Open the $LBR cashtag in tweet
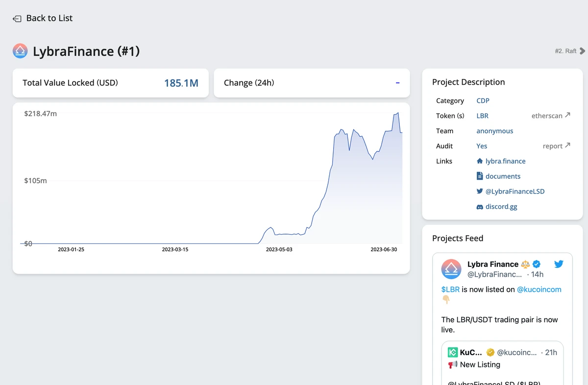This screenshot has width=588, height=385. pyautogui.click(x=450, y=289)
